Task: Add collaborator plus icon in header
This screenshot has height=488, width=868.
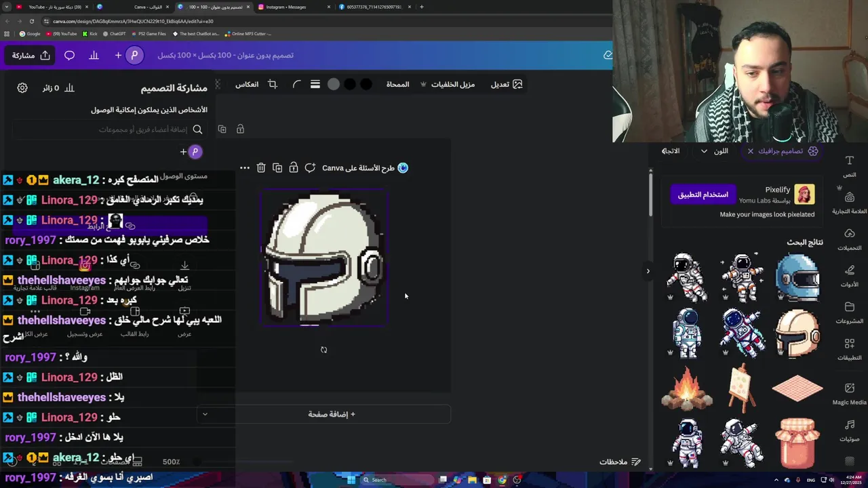Action: coord(118,55)
